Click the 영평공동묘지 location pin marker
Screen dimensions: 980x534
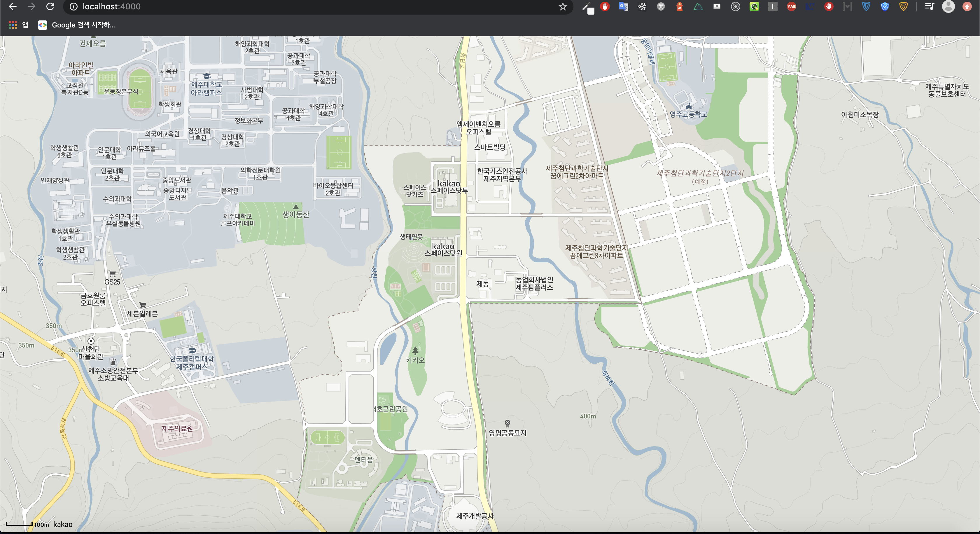(507, 423)
